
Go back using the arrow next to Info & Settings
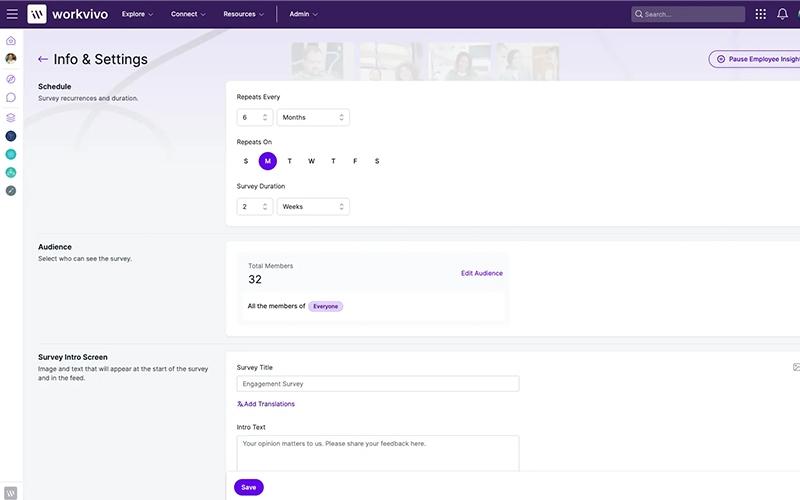click(x=43, y=59)
